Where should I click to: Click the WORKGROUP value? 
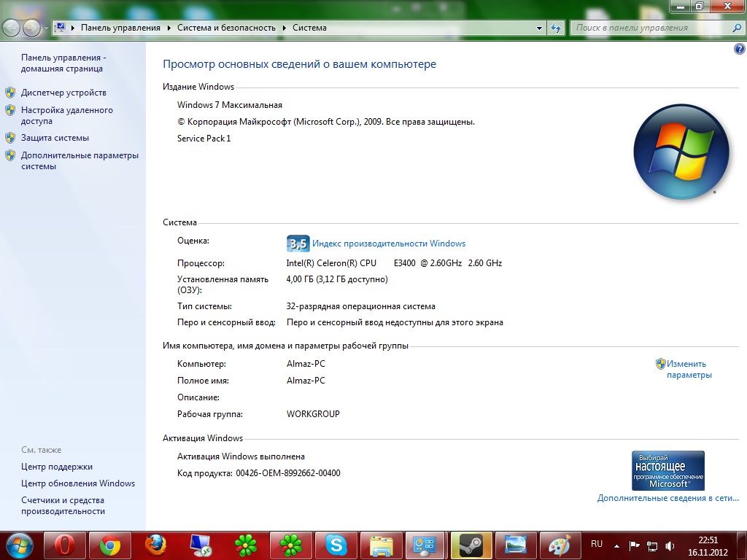(313, 414)
